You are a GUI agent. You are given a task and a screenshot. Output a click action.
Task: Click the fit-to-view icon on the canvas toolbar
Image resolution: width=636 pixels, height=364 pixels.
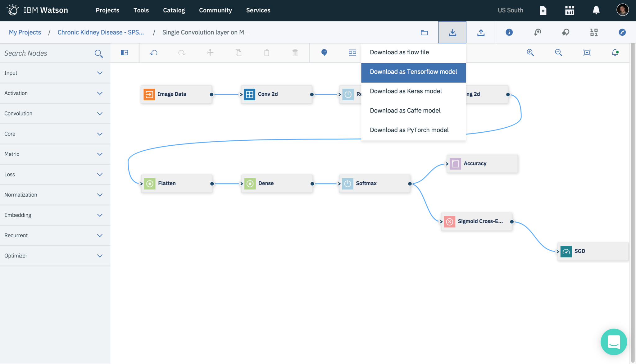point(587,52)
